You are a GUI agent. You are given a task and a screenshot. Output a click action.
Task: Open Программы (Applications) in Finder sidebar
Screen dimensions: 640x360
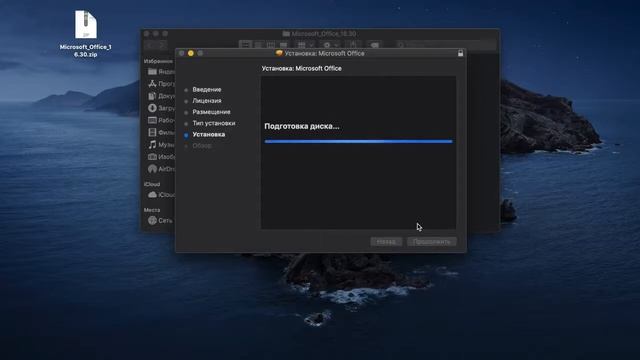click(x=161, y=84)
